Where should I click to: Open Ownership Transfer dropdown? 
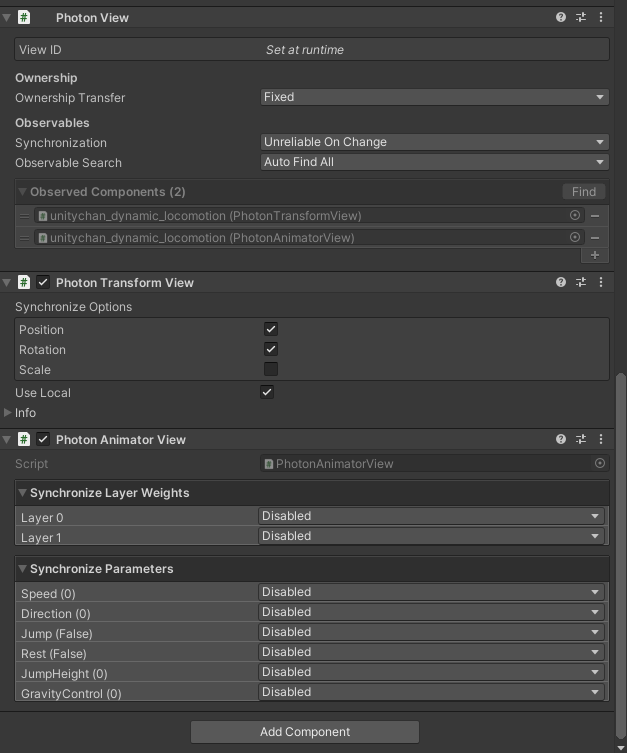(x=434, y=97)
